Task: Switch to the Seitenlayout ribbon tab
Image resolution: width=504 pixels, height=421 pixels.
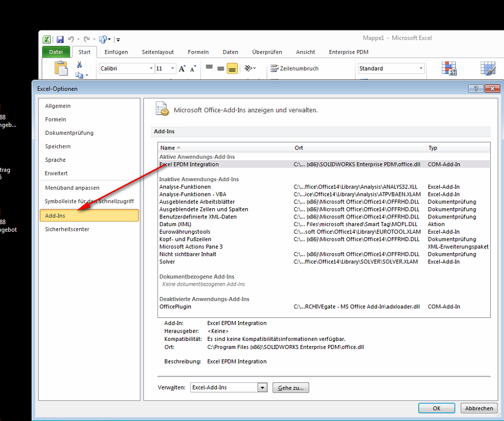Action: [x=158, y=52]
